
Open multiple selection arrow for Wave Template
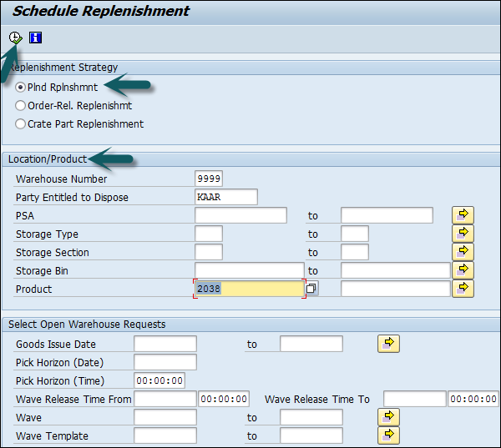coord(388,435)
